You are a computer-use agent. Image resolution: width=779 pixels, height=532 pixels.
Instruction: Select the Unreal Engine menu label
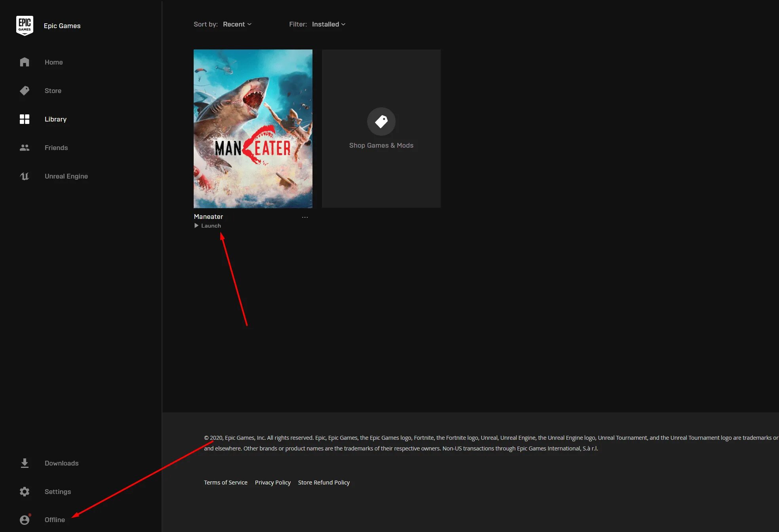tap(66, 176)
